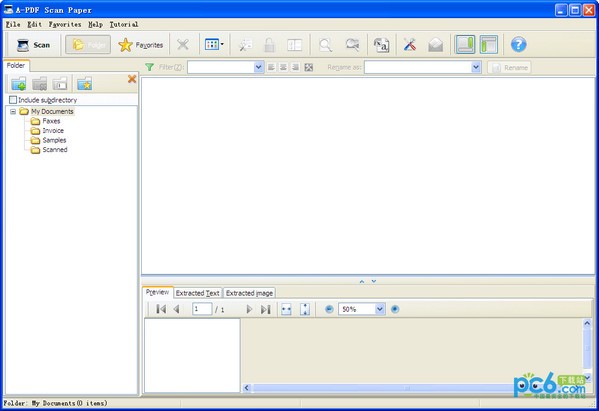Click the magnifier search icon

click(325, 45)
